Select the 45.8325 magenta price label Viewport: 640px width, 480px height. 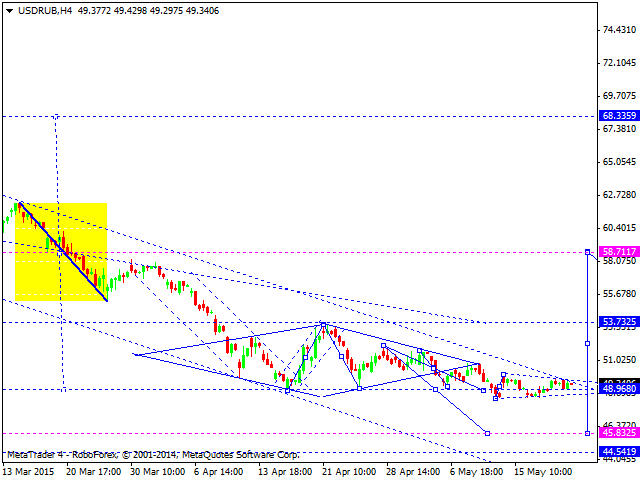coord(619,433)
